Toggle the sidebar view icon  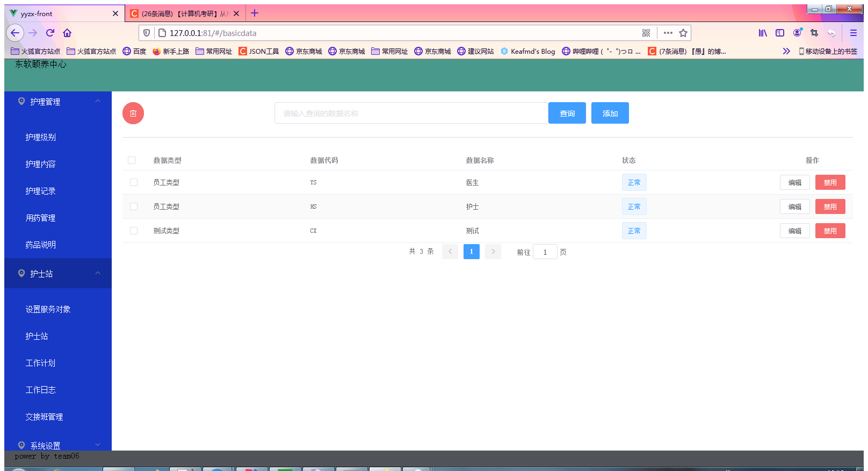tap(780, 33)
